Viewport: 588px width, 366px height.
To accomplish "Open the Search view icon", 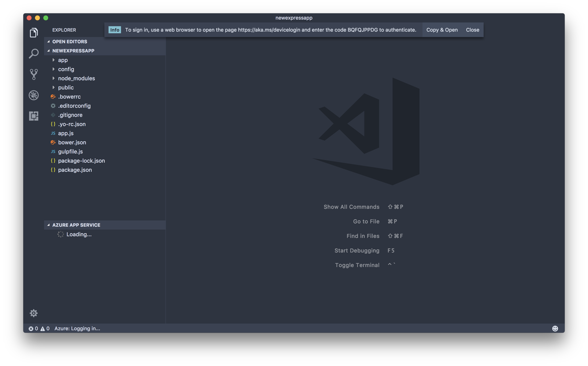I will pos(34,53).
